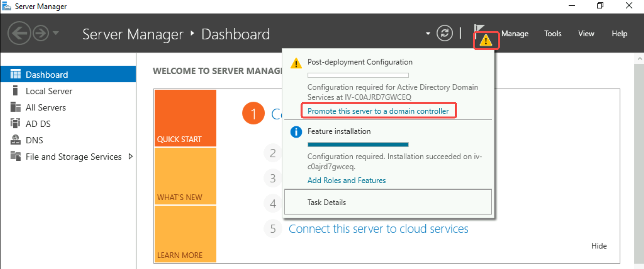
Task: Select the QUICK START tile
Action: coord(185,118)
